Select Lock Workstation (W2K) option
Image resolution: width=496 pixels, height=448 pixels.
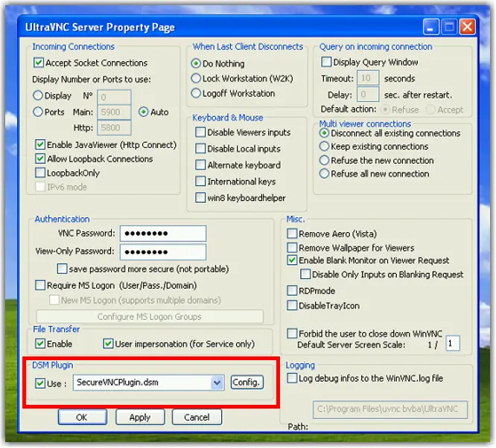(196, 78)
